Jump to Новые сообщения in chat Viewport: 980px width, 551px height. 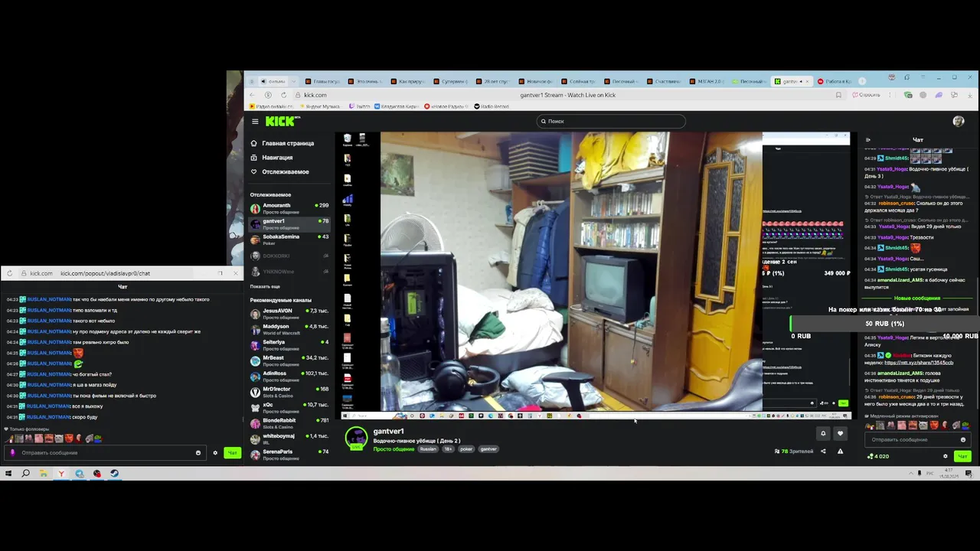pyautogui.click(x=917, y=298)
